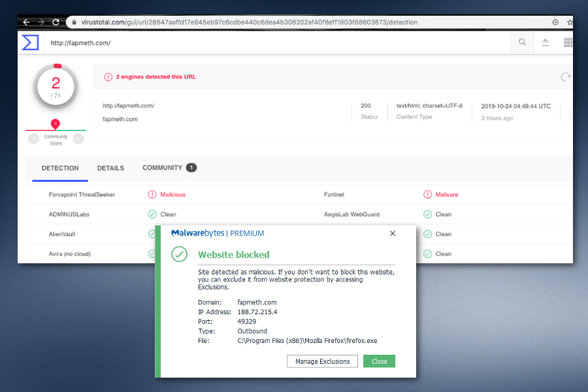Click the 2019-10-24 04:49:44 UTC timestamp

(x=516, y=106)
